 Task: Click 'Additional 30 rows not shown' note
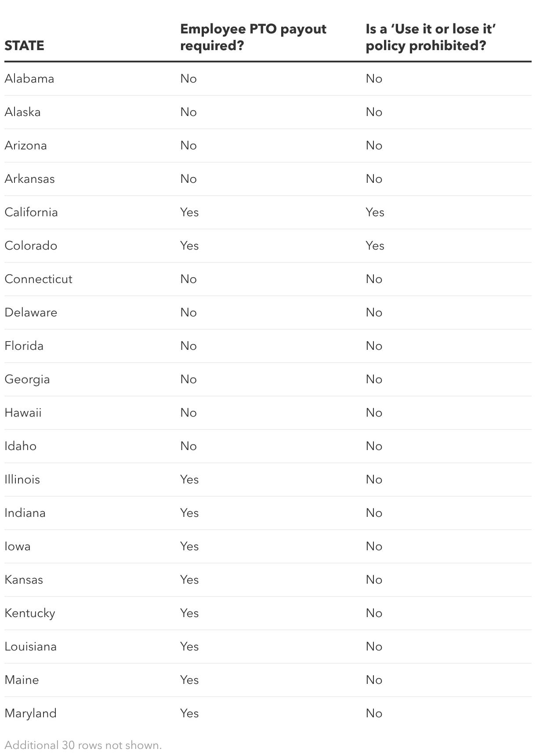(83, 745)
